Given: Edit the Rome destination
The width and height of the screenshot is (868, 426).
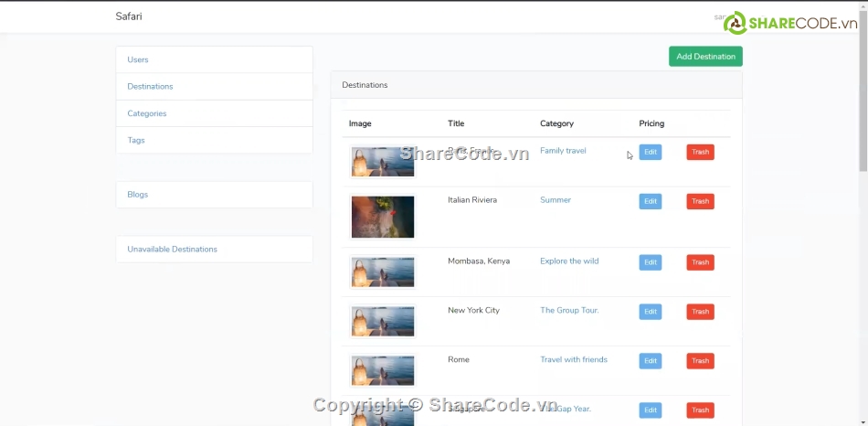Looking at the screenshot, I should (x=650, y=361).
